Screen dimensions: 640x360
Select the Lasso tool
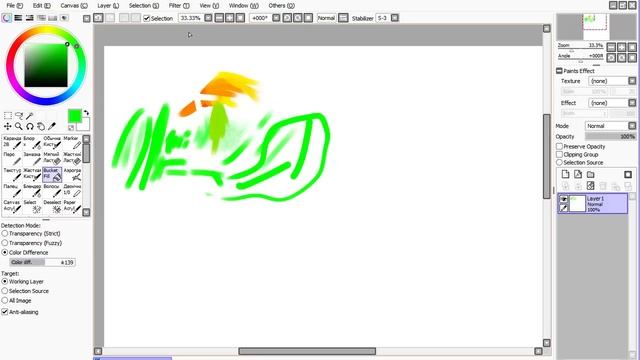point(19,116)
